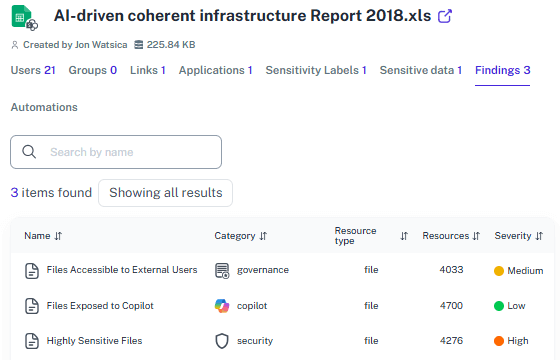Click the Showing all results button
Viewport: 560px width, 360px height.
165,193
